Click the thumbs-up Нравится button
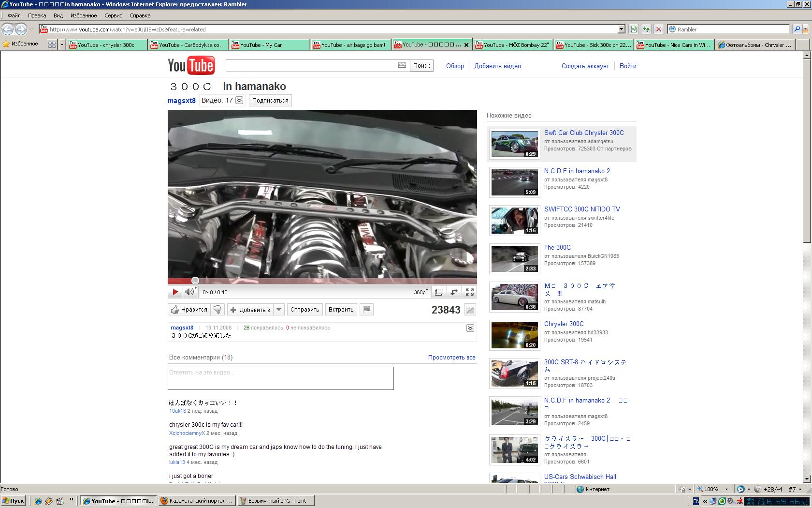The width and height of the screenshot is (812, 508). click(x=189, y=310)
